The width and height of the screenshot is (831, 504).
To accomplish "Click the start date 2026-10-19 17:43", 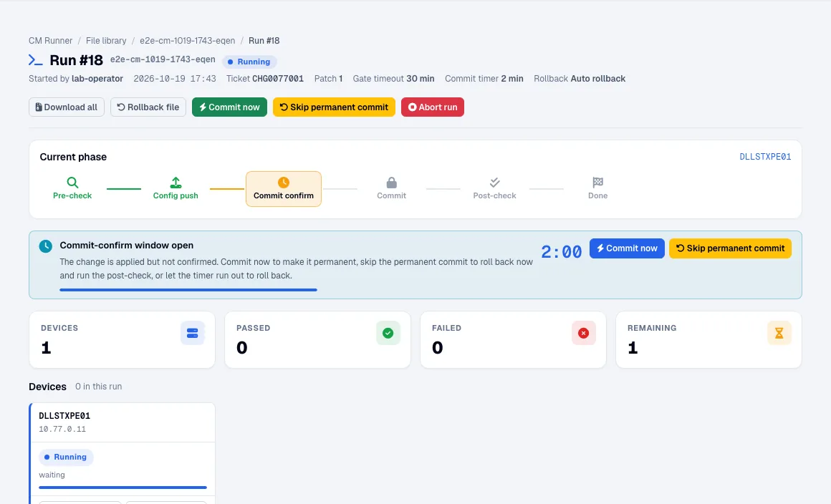I will point(175,79).
